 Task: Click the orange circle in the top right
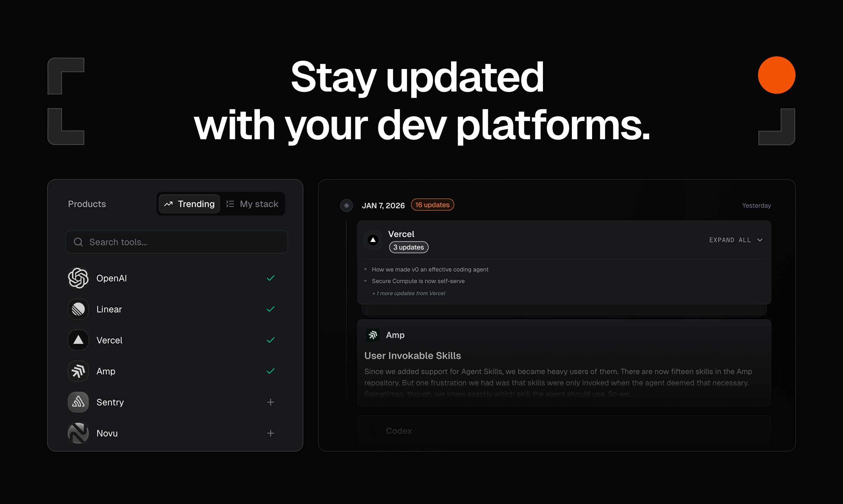pos(777,75)
